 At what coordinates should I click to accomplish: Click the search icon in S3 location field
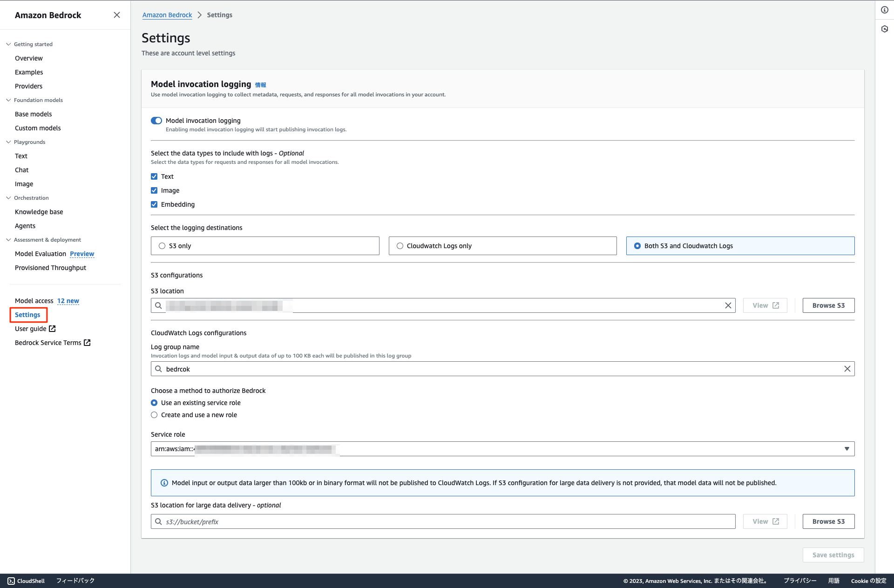point(158,305)
